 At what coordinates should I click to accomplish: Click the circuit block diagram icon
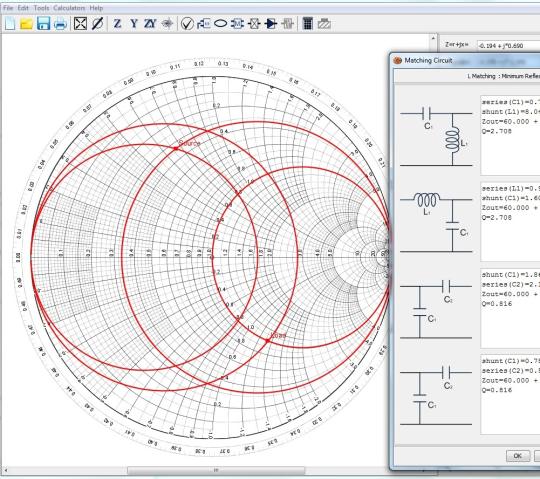tap(204, 24)
